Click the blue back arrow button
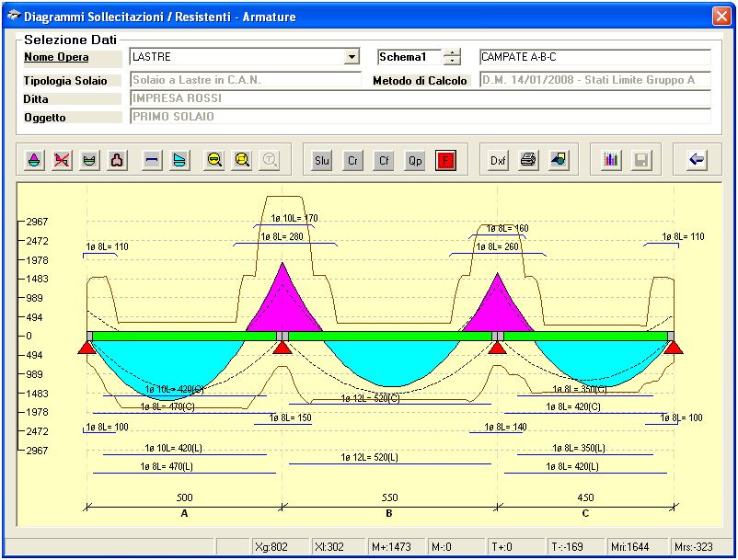This screenshot has width=738, height=560. coord(697,160)
